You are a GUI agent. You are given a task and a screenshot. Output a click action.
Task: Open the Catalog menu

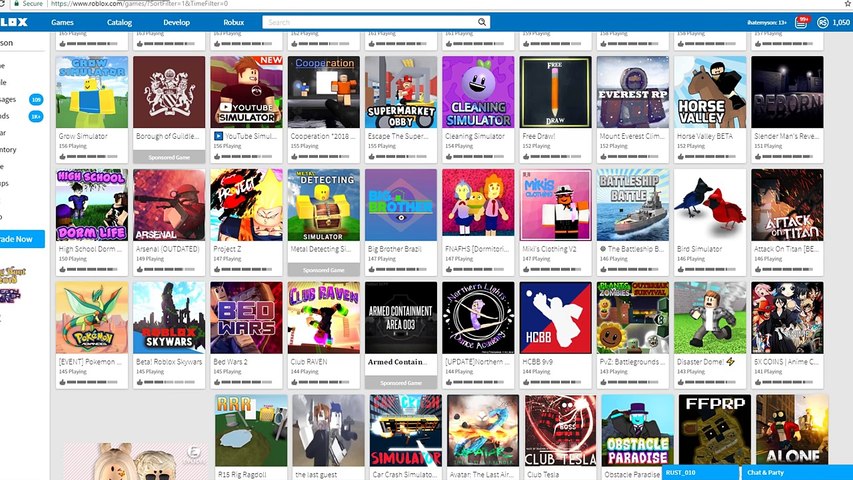[x=119, y=22]
